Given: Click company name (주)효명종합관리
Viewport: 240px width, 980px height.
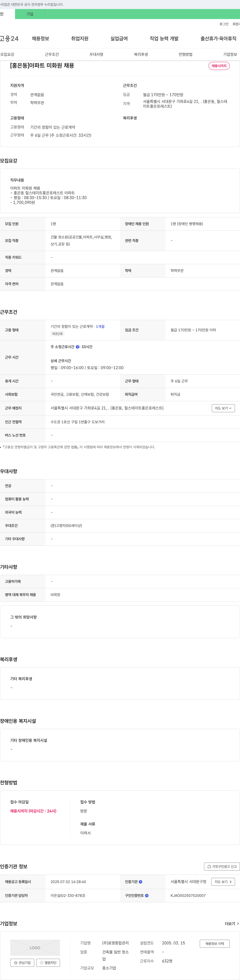Looking at the screenshot, I should click(x=115, y=943).
